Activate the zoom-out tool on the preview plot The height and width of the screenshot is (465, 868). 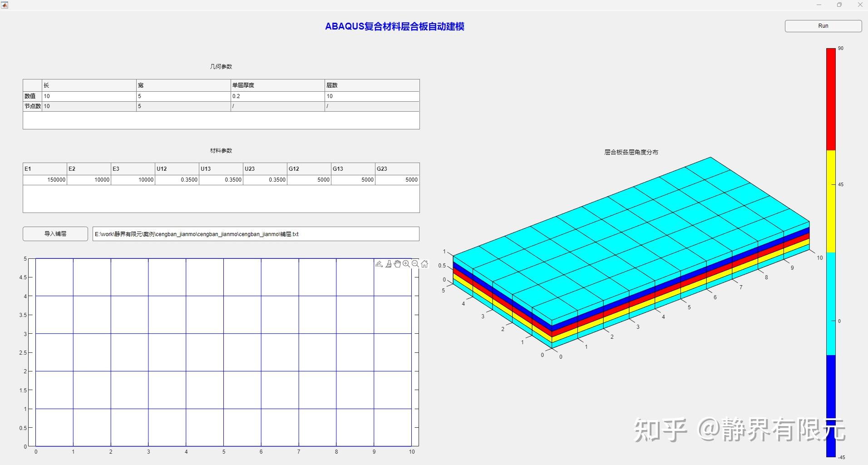pyautogui.click(x=414, y=264)
